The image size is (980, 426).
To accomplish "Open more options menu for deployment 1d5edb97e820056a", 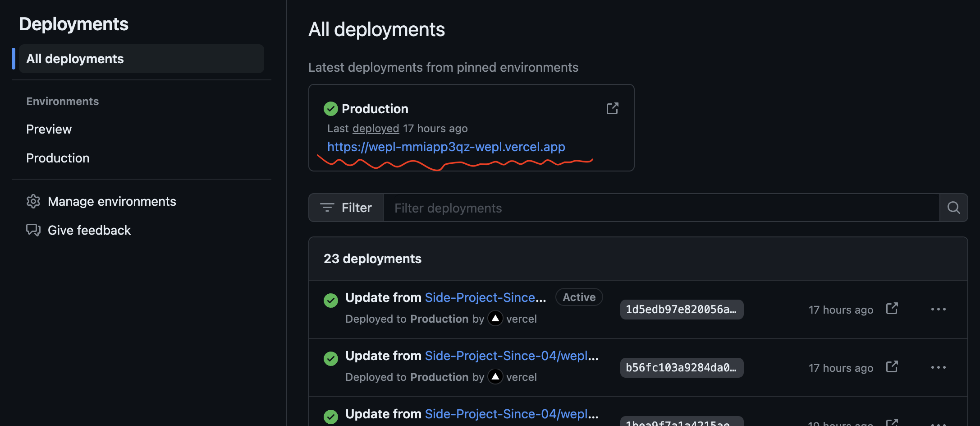I will click(x=939, y=309).
